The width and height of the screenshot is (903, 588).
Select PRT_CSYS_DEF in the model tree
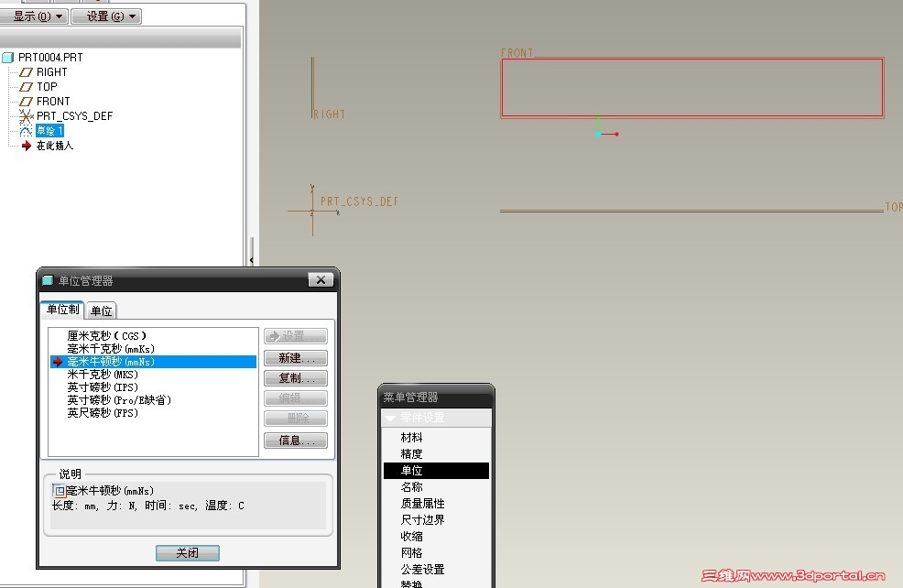[74, 116]
